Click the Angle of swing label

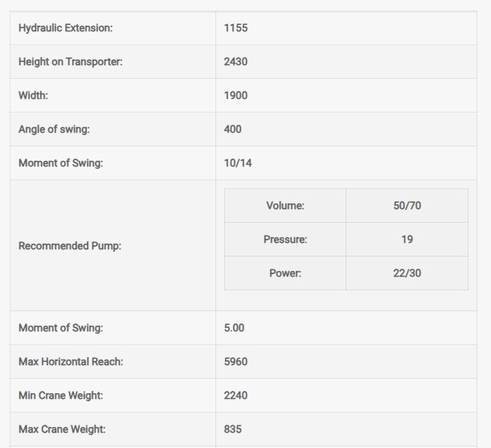[54, 129]
